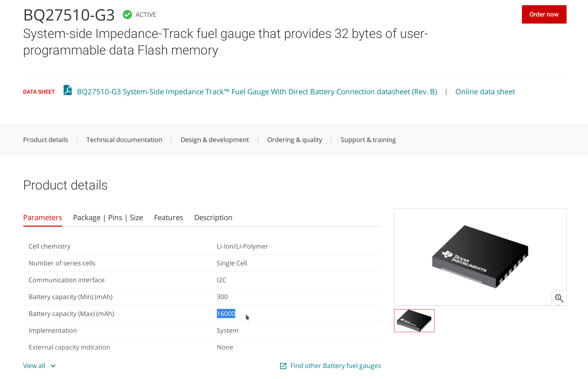Click Battery capacity (Max) (mAh) label
This screenshot has width=588, height=379.
click(71, 314)
